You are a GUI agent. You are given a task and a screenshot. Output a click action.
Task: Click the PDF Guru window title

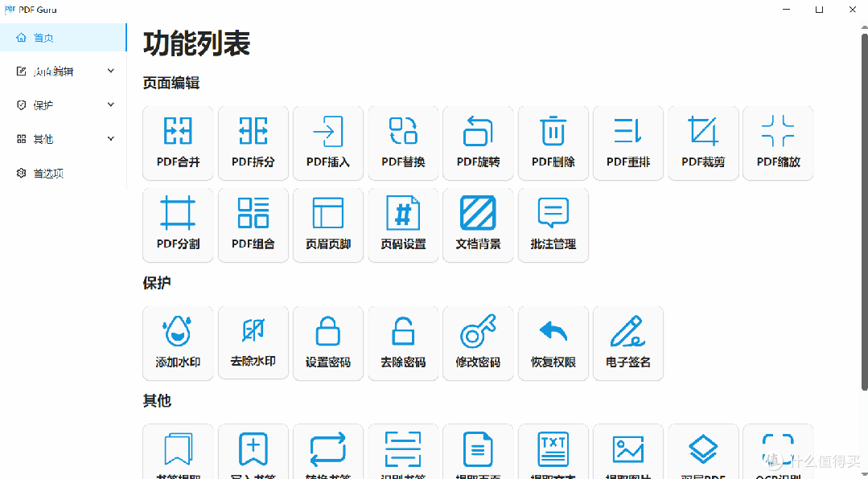[x=38, y=10]
